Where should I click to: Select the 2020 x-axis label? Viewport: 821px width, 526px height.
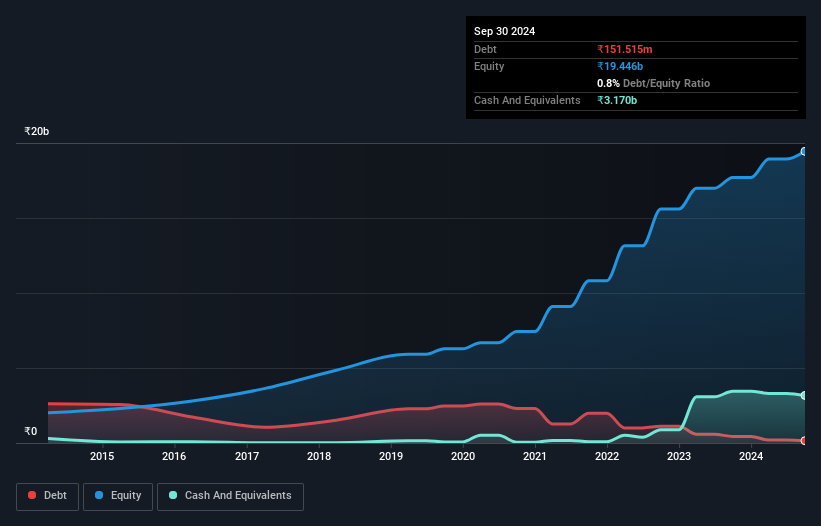pyautogui.click(x=463, y=456)
